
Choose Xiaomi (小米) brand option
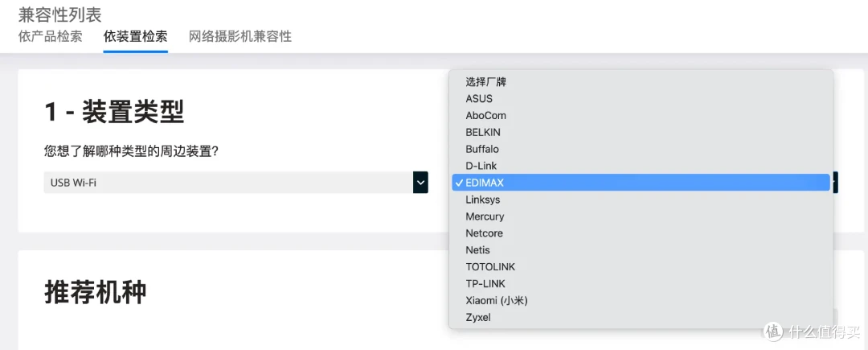tap(641, 301)
